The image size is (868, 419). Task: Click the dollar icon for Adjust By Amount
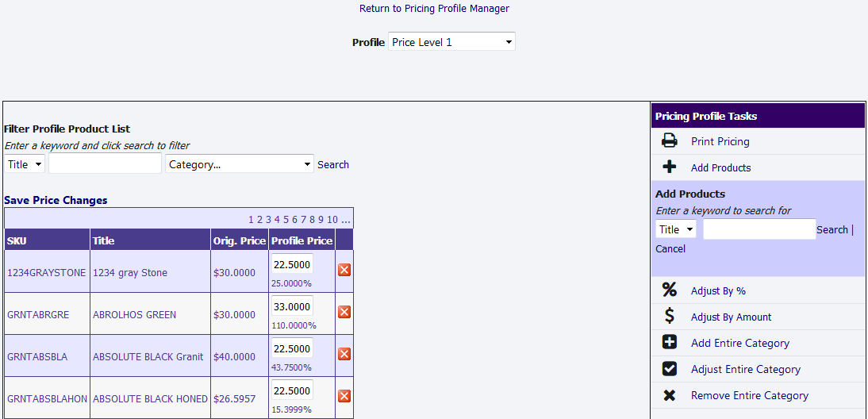[670, 317]
